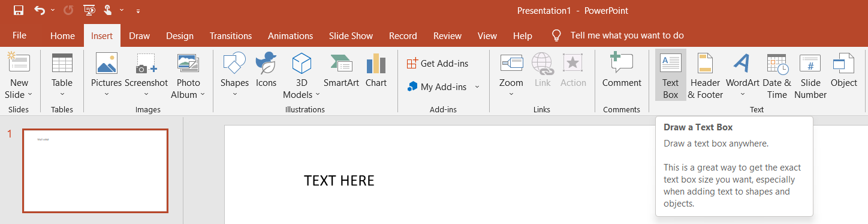The height and width of the screenshot is (224, 868).
Task: Click Tell me what you want to do
Action: pos(627,35)
